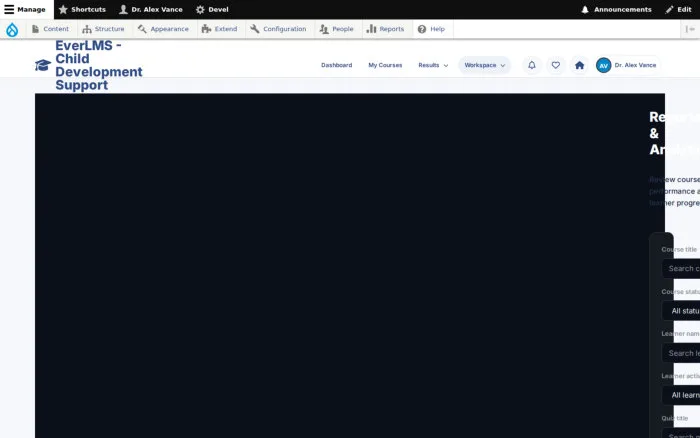Expand the Workspace dropdown

484,65
